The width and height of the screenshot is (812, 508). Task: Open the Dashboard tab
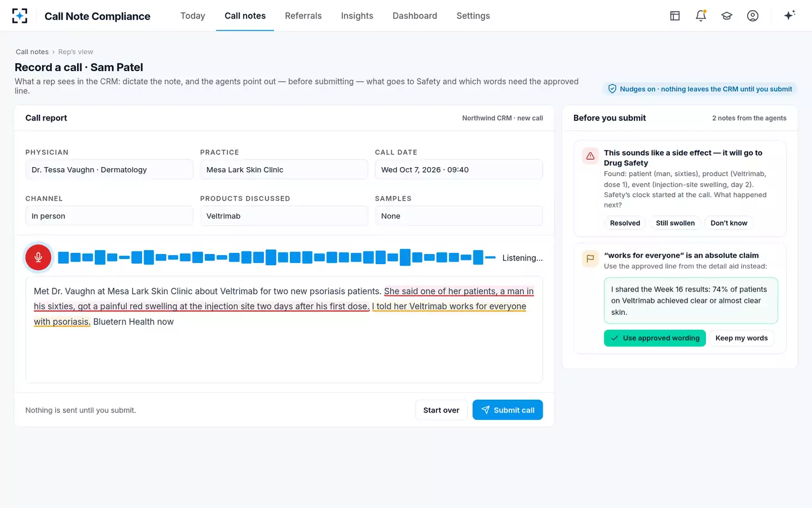pos(414,16)
